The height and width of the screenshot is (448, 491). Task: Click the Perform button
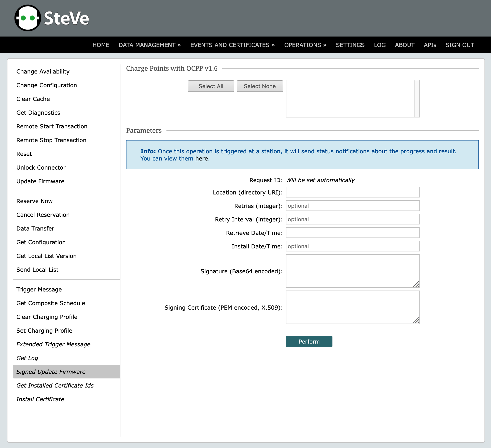[309, 341]
